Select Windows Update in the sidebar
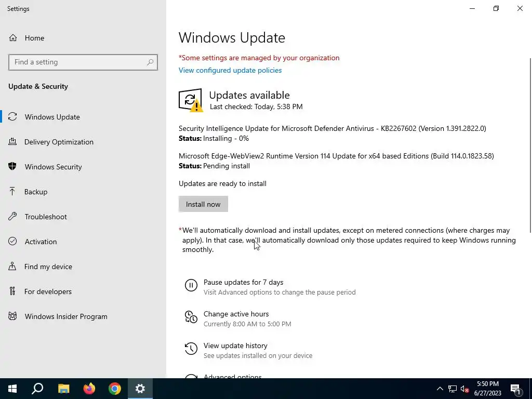532x399 pixels. [x=83, y=117]
